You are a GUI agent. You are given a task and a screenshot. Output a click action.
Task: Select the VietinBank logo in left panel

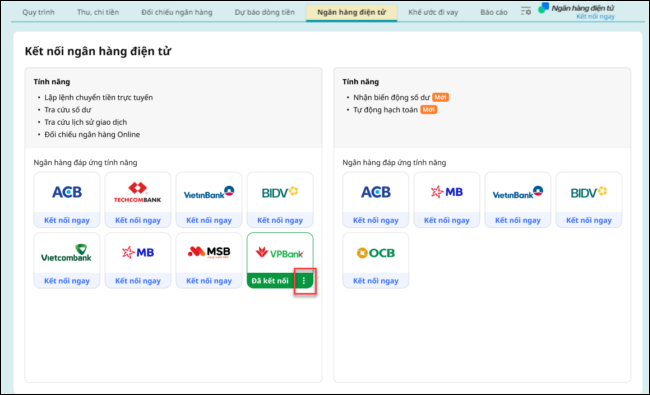click(209, 193)
